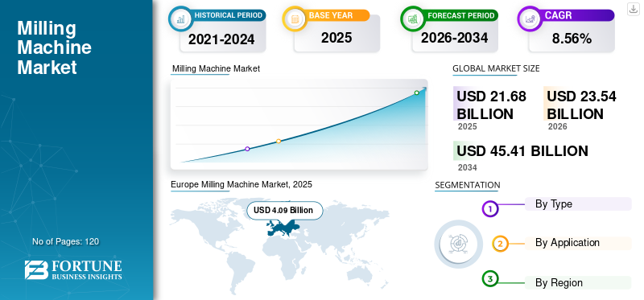The width and height of the screenshot is (644, 300).
Task: Click the Historical Period bar chart icon
Action: click(180, 18)
